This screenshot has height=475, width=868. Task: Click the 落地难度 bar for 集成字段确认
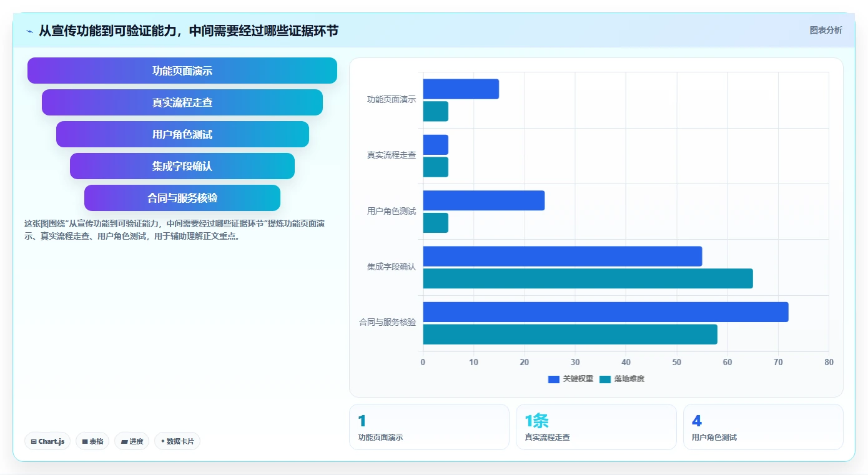588,278
